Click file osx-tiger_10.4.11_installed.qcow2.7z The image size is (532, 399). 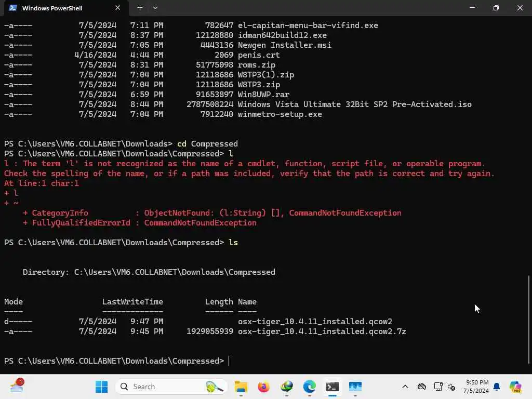(322, 331)
